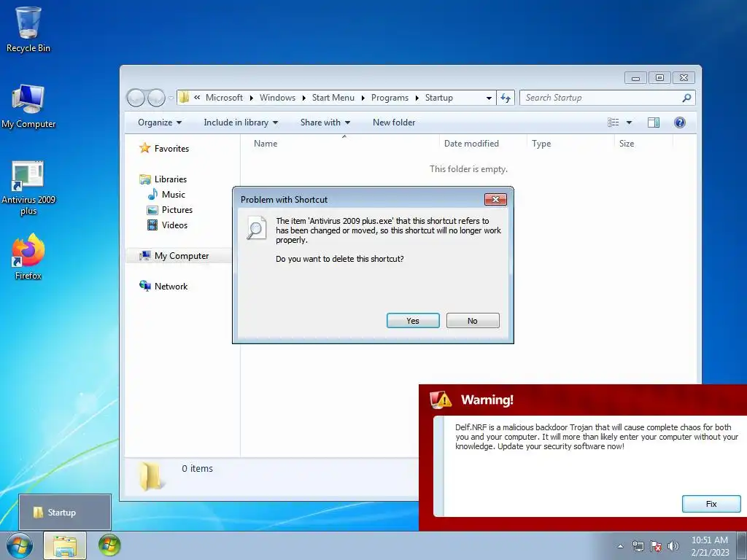The height and width of the screenshot is (560, 747).
Task: Sort by Date modified column header
Action: (483, 144)
